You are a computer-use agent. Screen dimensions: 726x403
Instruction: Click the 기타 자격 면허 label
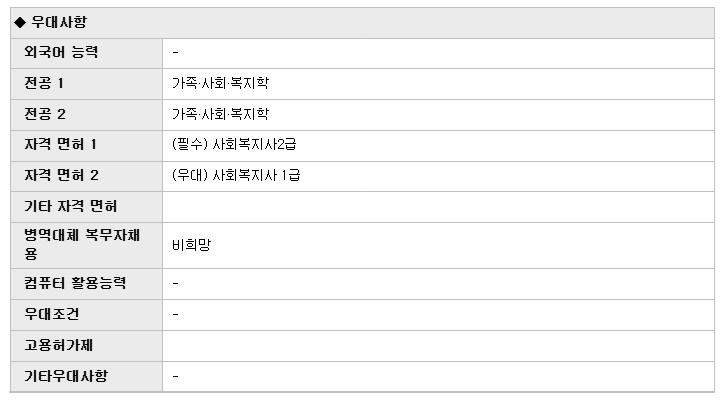coord(71,207)
